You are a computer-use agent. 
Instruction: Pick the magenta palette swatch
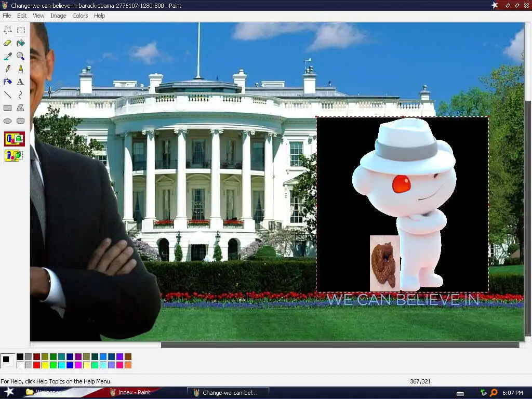(x=78, y=365)
